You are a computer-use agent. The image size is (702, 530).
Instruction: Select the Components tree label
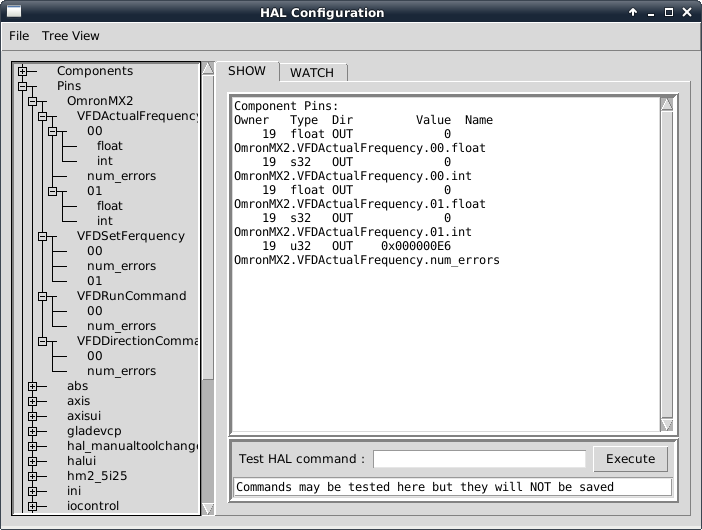(95, 71)
